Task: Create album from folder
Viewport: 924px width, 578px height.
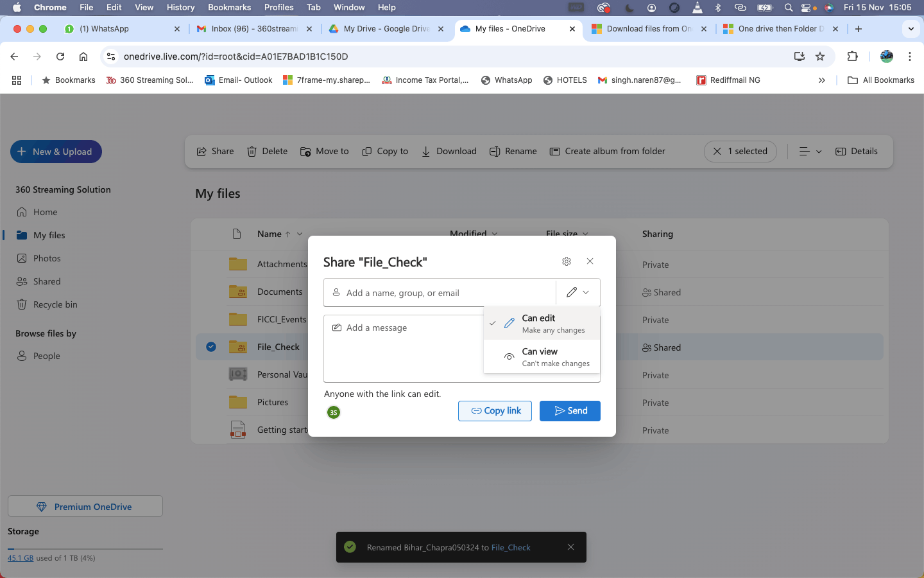Action: pyautogui.click(x=608, y=152)
